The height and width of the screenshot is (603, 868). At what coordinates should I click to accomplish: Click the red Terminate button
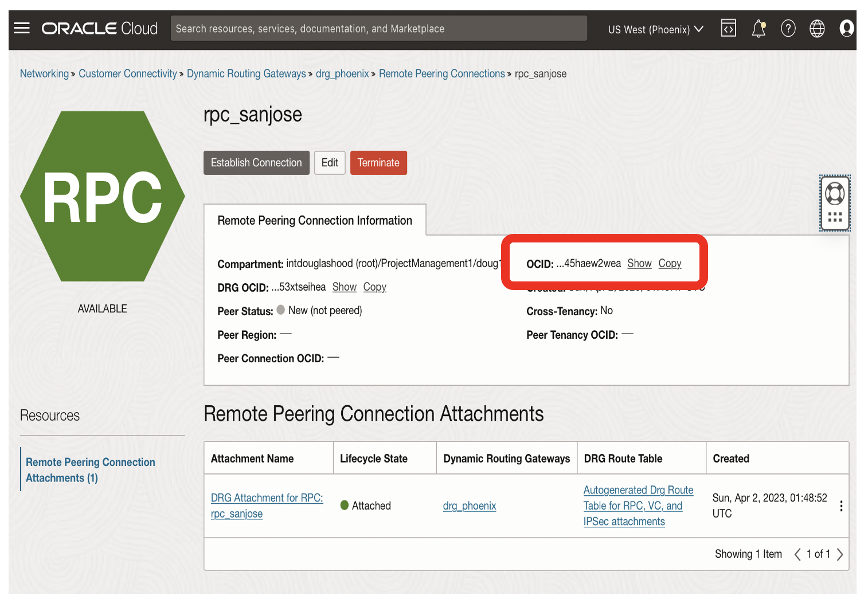[x=378, y=163]
